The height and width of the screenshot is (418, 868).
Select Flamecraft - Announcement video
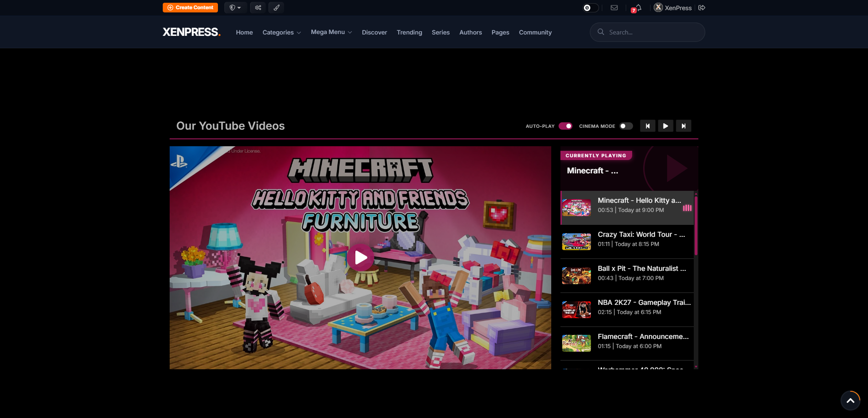[x=627, y=344]
